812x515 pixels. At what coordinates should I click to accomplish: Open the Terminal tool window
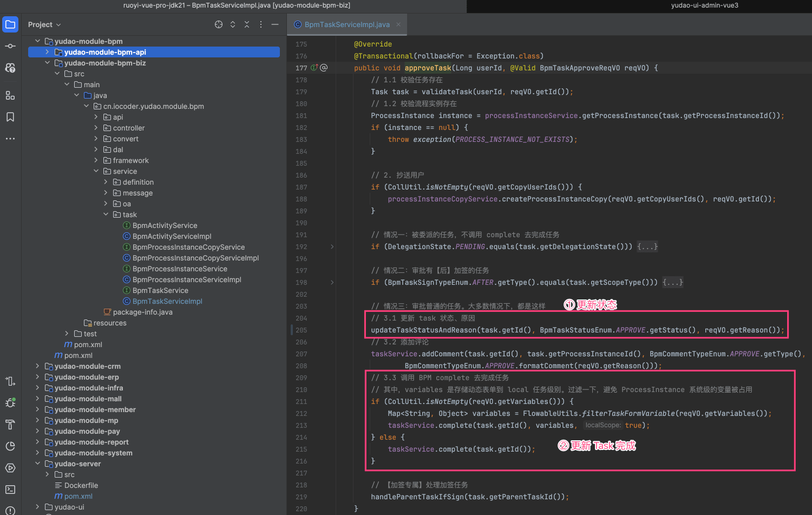pos(10,490)
